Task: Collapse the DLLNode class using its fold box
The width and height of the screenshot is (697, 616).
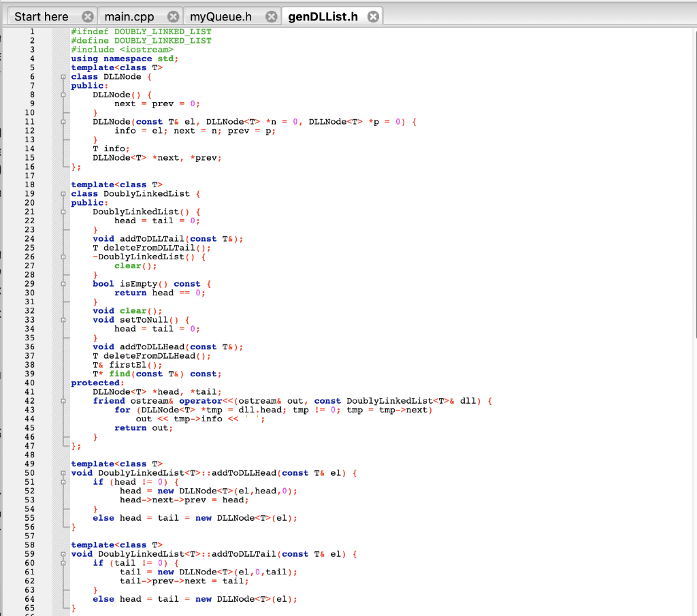Action: tap(63, 76)
